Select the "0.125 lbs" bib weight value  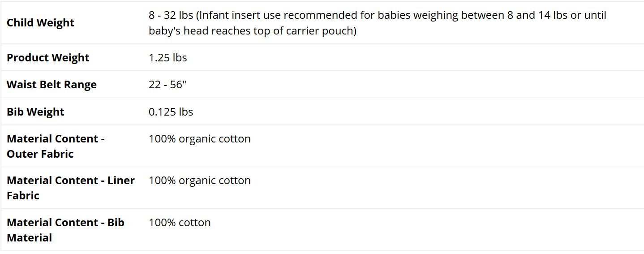(x=171, y=112)
